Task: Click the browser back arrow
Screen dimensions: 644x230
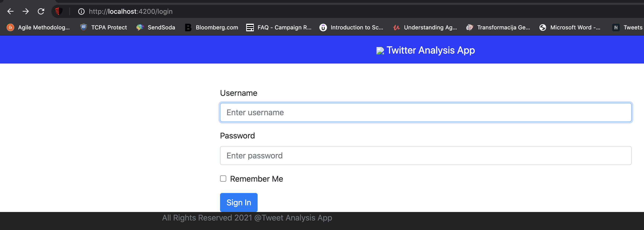Action: point(10,11)
